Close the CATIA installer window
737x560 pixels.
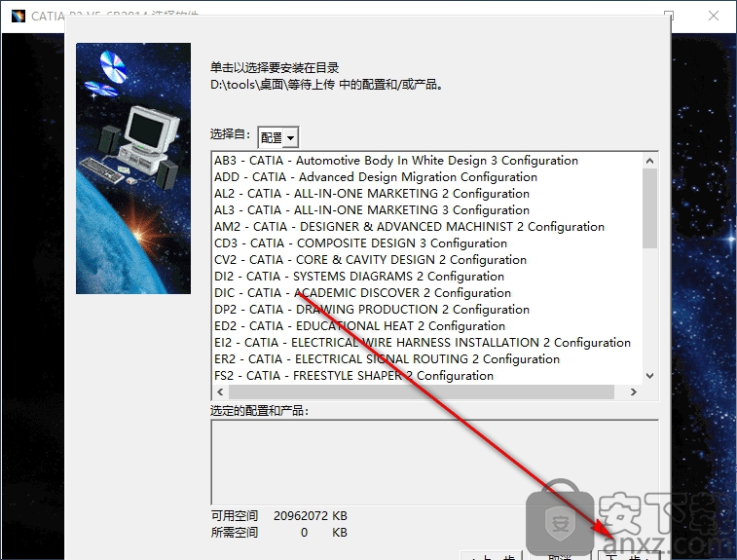713,16
